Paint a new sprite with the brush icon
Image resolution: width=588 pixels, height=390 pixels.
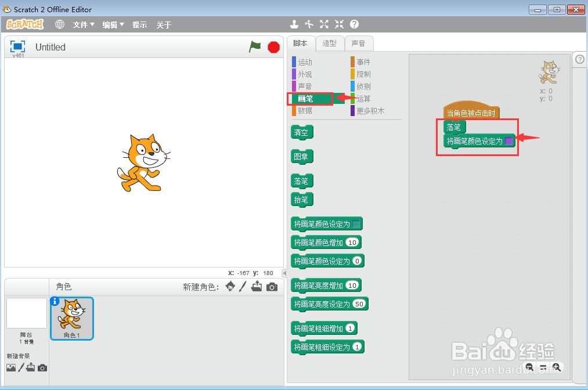243,286
